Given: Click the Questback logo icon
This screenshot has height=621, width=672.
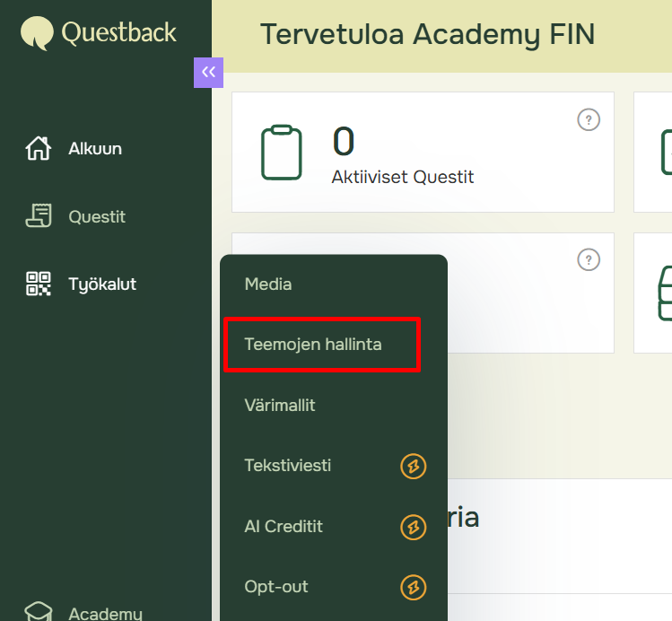Looking at the screenshot, I should (37, 33).
